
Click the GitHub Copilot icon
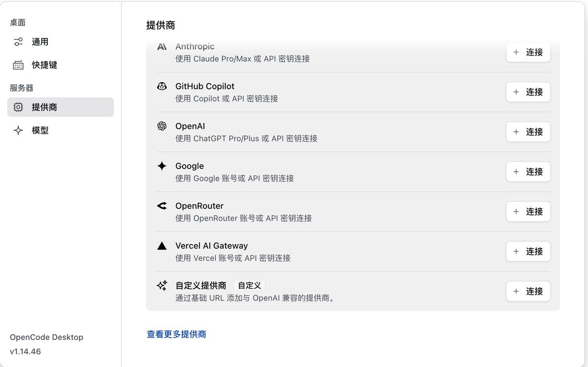162,86
